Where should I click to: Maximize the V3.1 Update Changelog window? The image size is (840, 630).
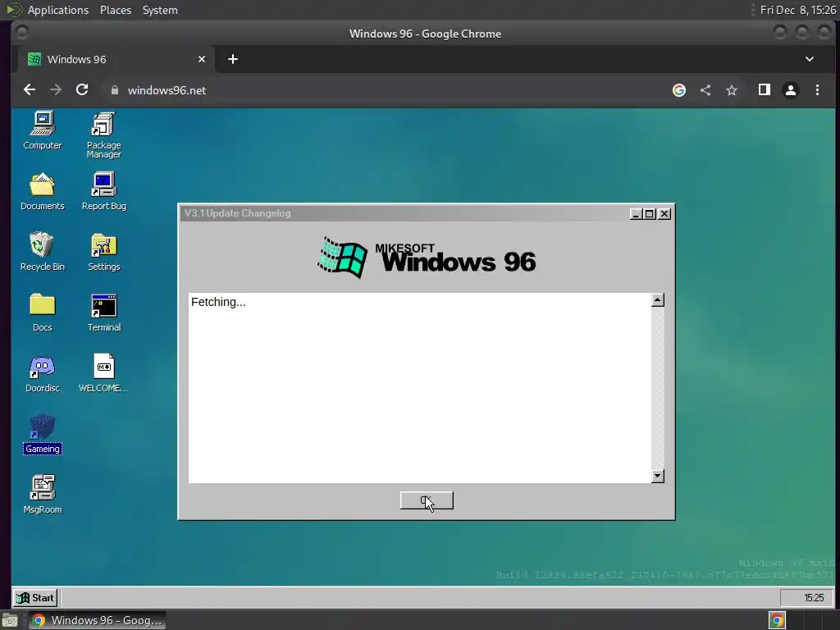point(650,214)
